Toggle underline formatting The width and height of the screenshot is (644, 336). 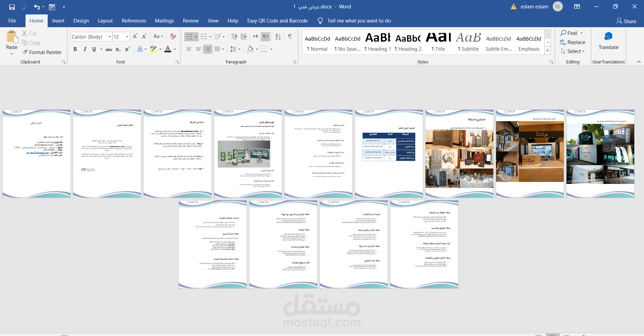pyautogui.click(x=94, y=49)
